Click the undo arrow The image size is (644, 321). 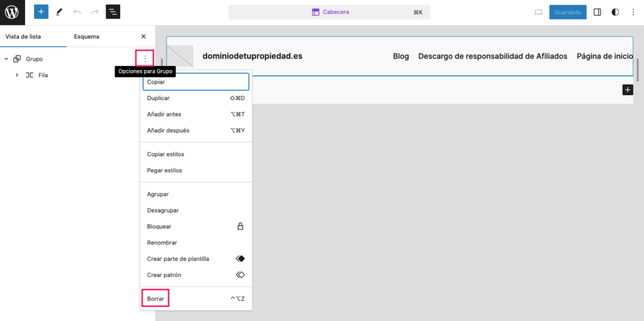click(77, 12)
